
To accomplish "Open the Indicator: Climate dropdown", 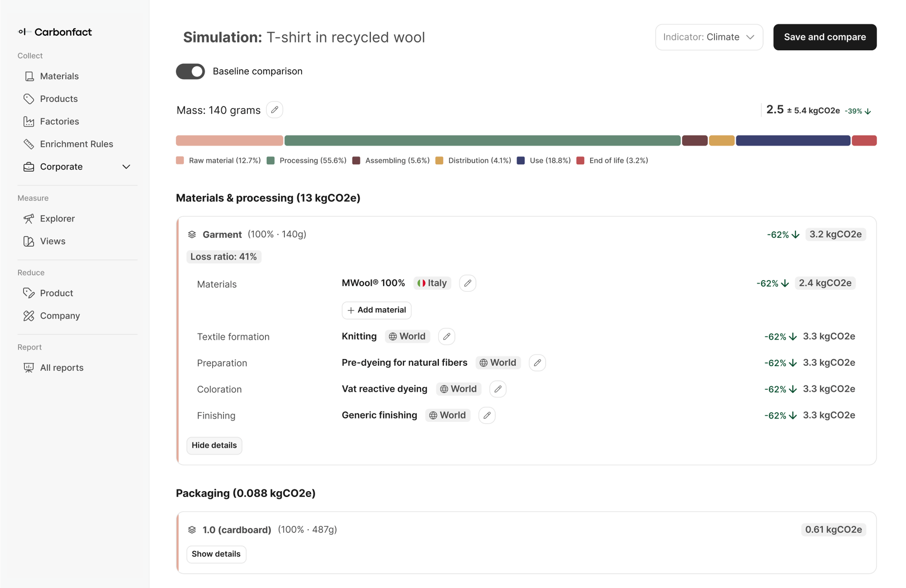I will pyautogui.click(x=709, y=37).
